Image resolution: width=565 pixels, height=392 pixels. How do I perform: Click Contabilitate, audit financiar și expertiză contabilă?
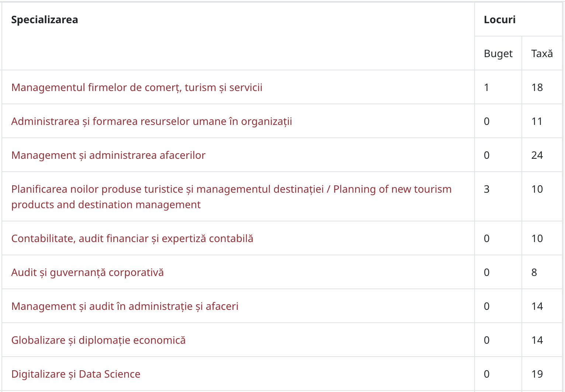[x=132, y=238]
